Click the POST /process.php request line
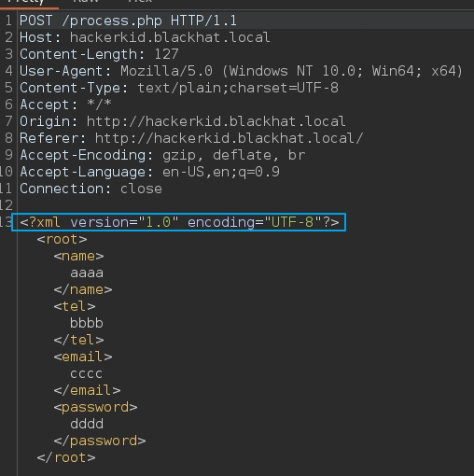This screenshot has height=476, width=474. point(128,21)
